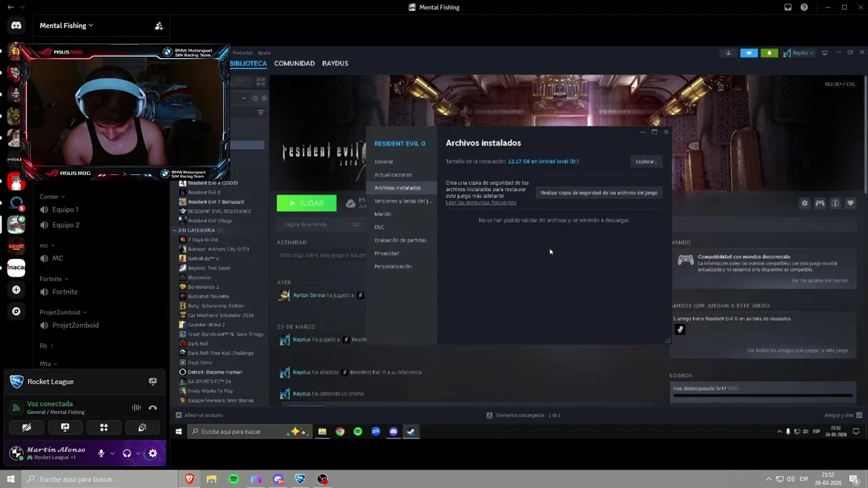The width and height of the screenshot is (868, 488).
Task: Click the controller icon on game page
Action: pos(820,203)
